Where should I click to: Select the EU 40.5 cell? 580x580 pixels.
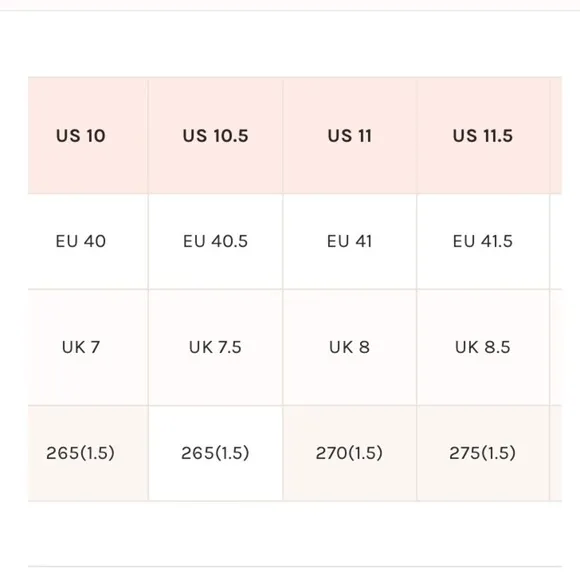[215, 241]
